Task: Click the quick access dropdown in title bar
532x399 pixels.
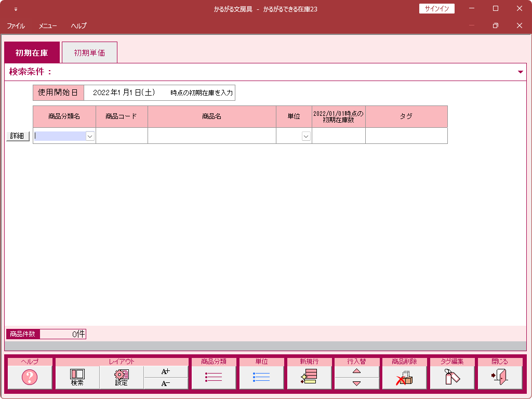Action: [x=16, y=9]
